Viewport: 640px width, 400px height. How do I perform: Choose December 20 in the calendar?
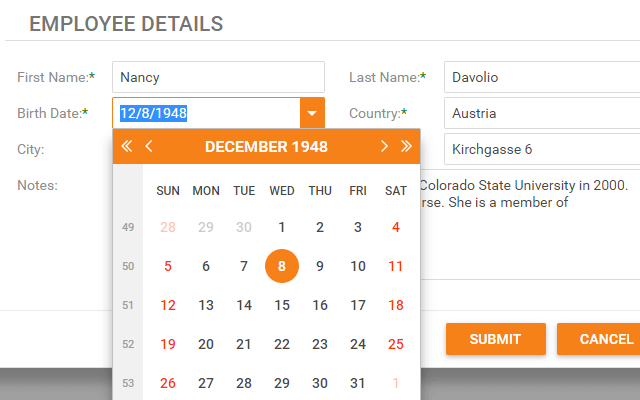[206, 344]
